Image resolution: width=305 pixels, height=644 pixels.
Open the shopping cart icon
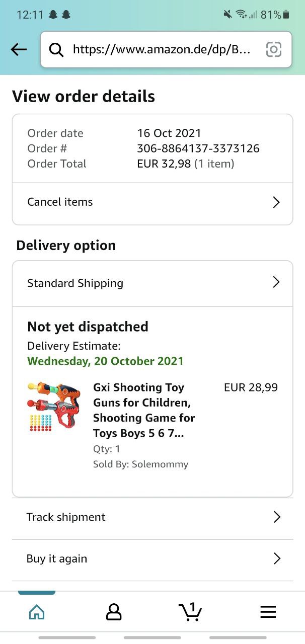point(191,612)
